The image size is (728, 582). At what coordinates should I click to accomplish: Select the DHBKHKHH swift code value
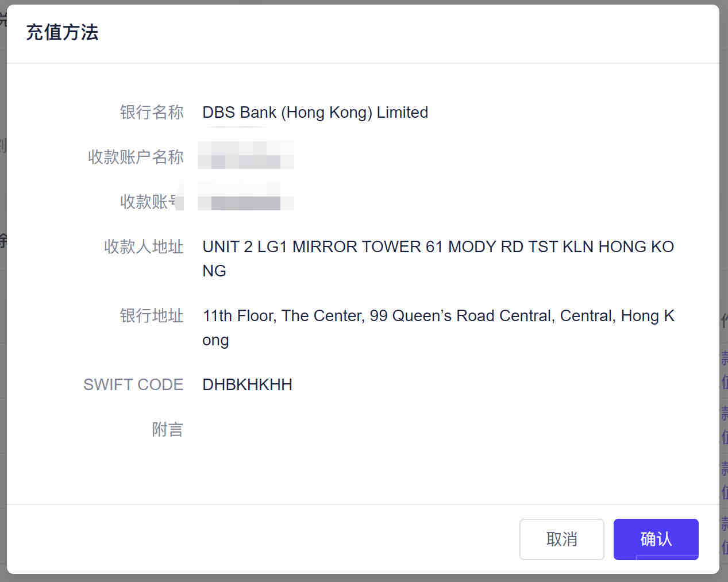point(247,384)
